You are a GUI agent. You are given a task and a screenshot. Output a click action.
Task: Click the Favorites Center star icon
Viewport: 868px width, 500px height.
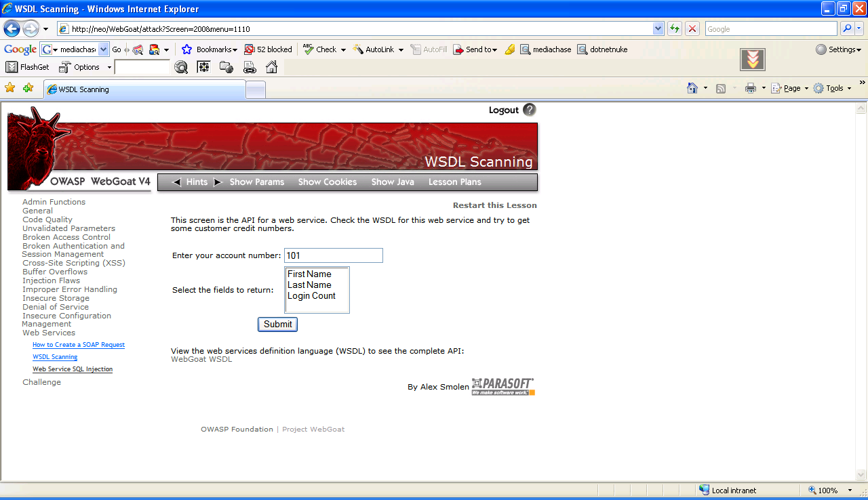(9, 88)
